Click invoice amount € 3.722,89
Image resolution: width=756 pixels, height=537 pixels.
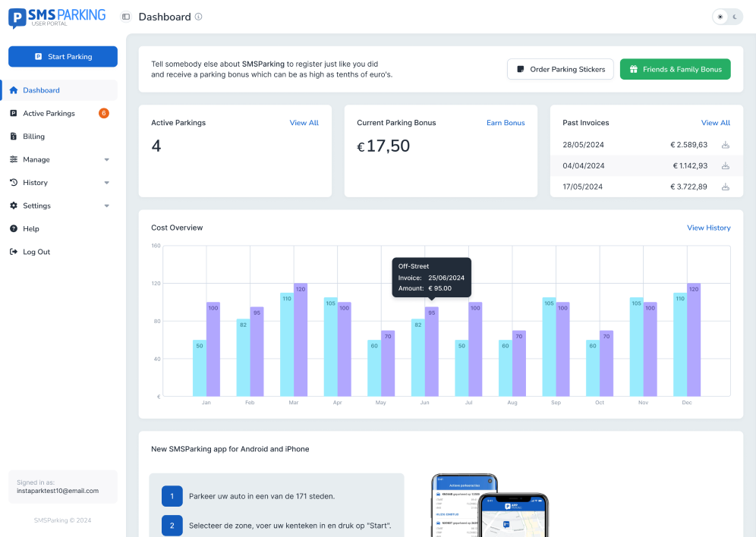pyautogui.click(x=688, y=187)
